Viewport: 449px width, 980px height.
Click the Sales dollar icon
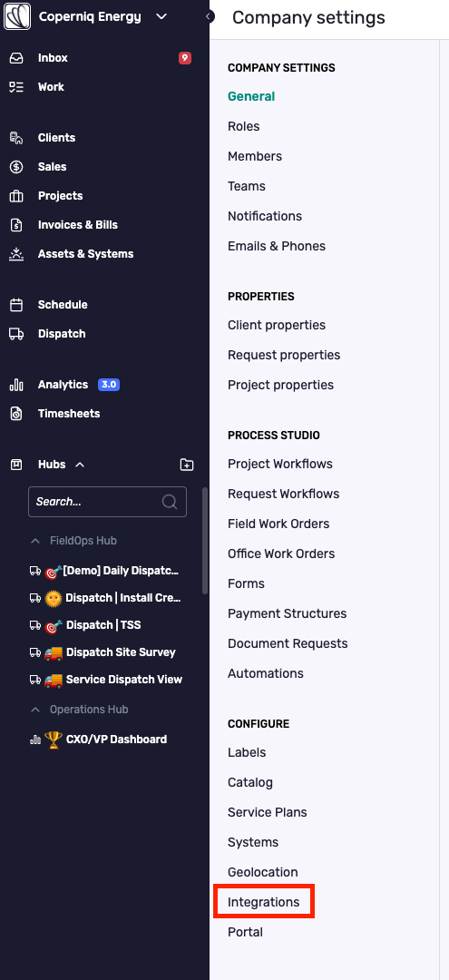[16, 167]
